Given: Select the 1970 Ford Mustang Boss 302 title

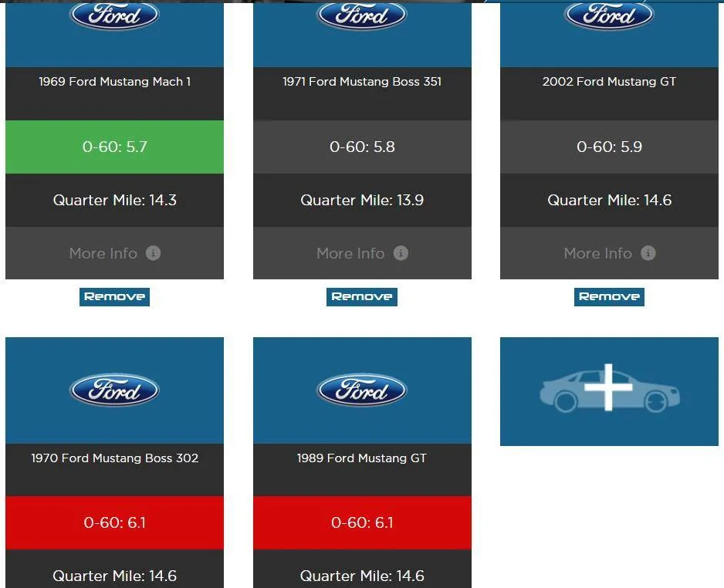Looking at the screenshot, I should 114,458.
